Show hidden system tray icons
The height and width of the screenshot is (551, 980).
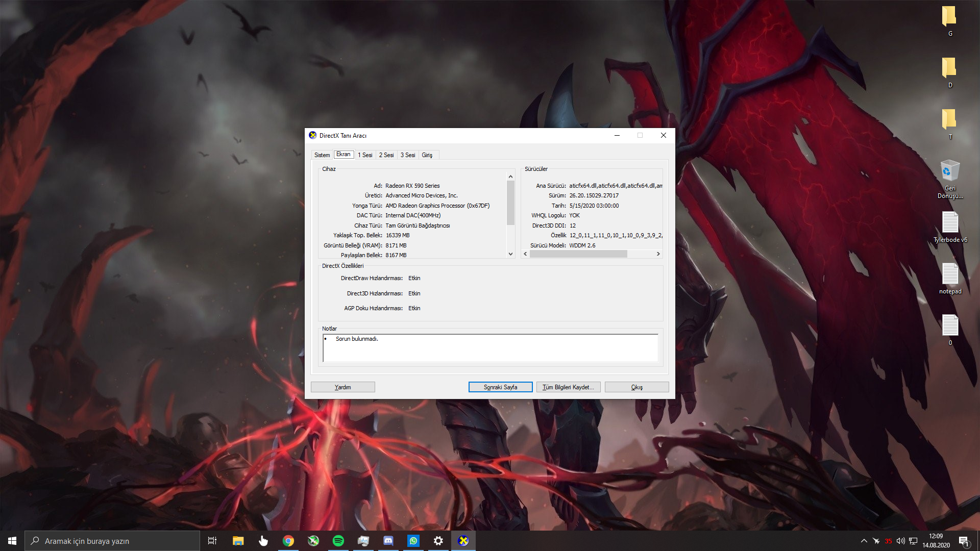[864, 541]
